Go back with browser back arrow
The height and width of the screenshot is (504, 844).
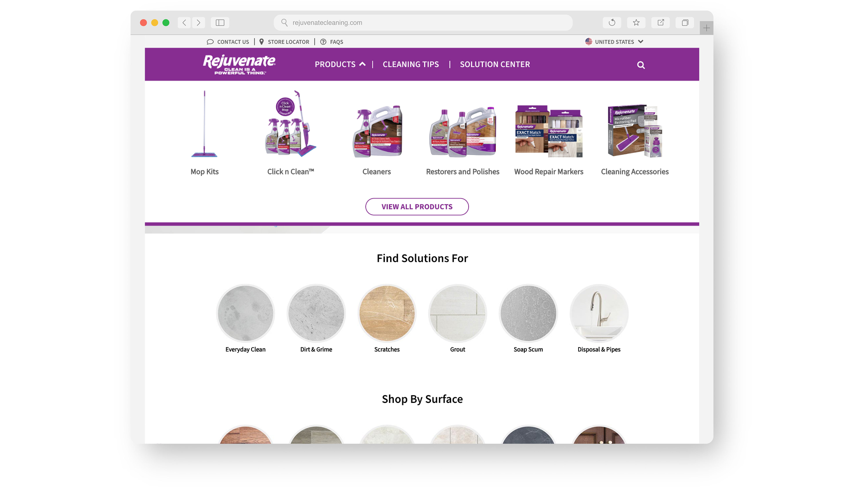coord(184,23)
